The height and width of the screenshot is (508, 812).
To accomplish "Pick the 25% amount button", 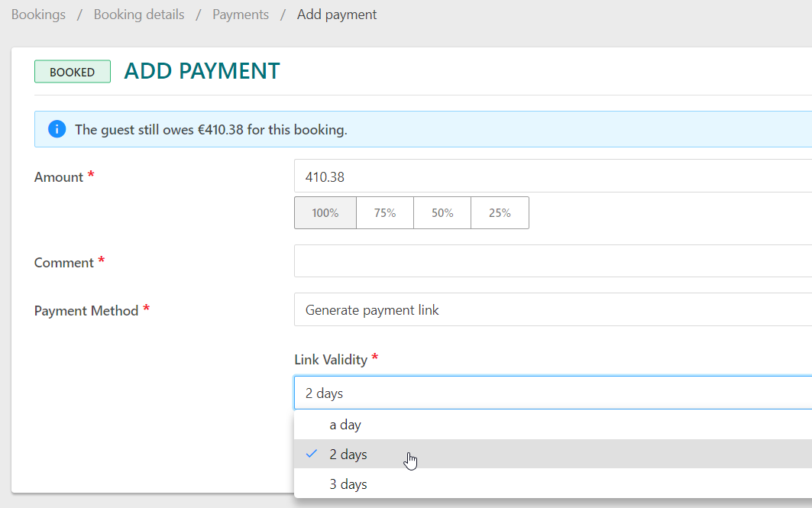I will click(500, 213).
